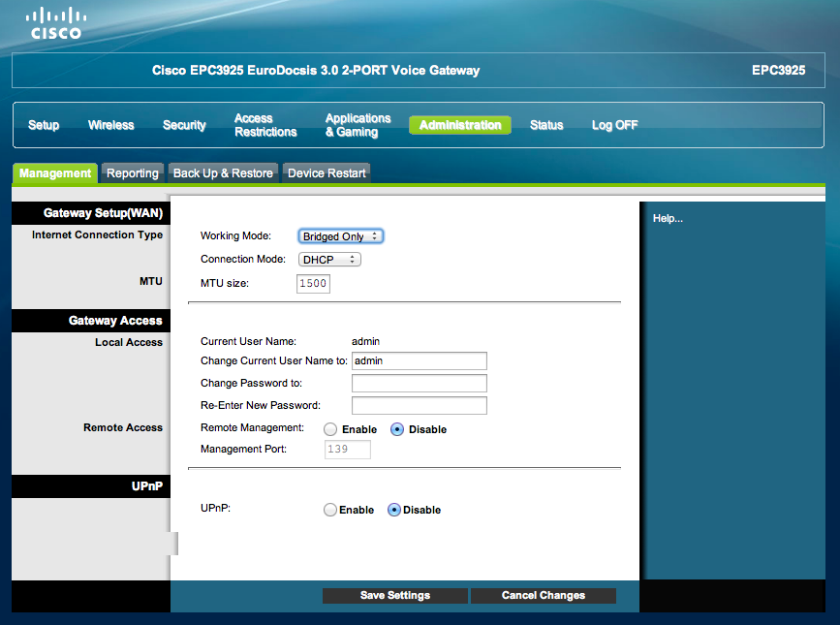This screenshot has width=840, height=625.
Task: Open the Setup menu
Action: coord(44,125)
